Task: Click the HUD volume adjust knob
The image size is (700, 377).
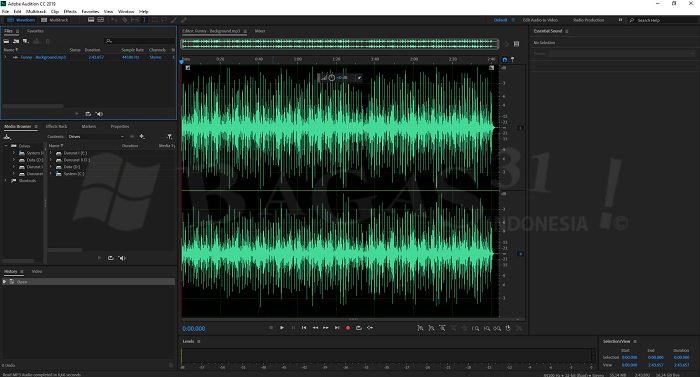Action: 332,78
